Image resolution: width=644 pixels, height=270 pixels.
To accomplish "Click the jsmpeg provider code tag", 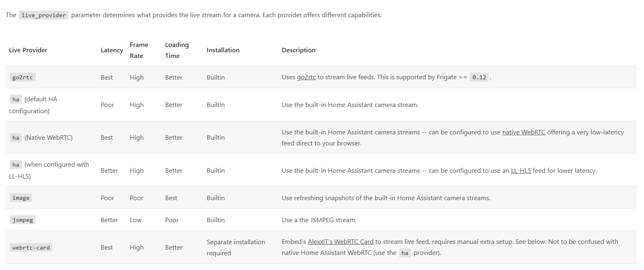I will pyautogui.click(x=22, y=220).
